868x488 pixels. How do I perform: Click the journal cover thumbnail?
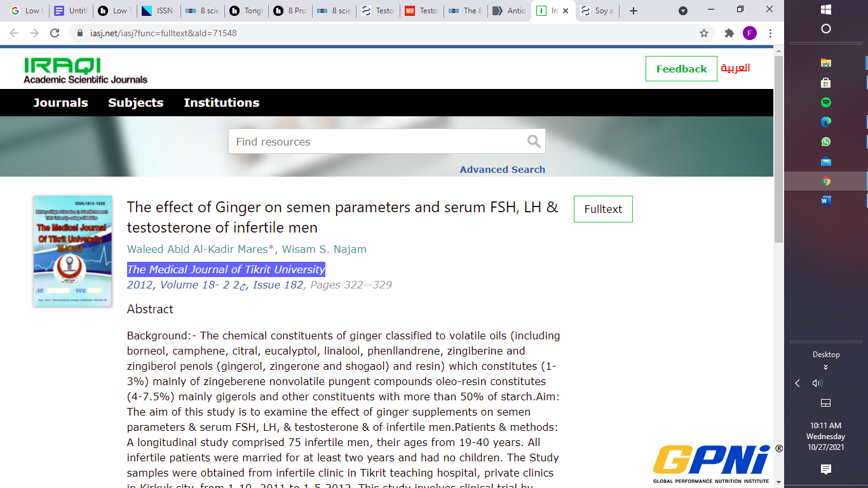click(64, 251)
